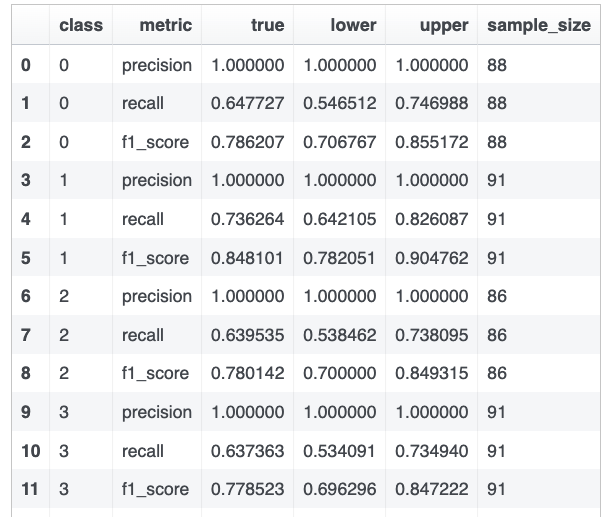603x517 pixels.
Task: Click the 'sample_size' column header
Action: point(539,25)
